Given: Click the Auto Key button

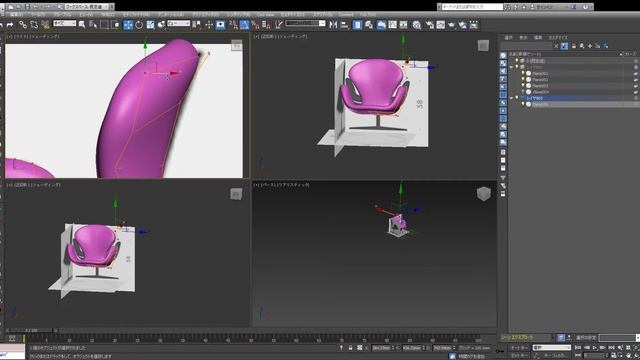Looking at the screenshot, I should [519, 347].
